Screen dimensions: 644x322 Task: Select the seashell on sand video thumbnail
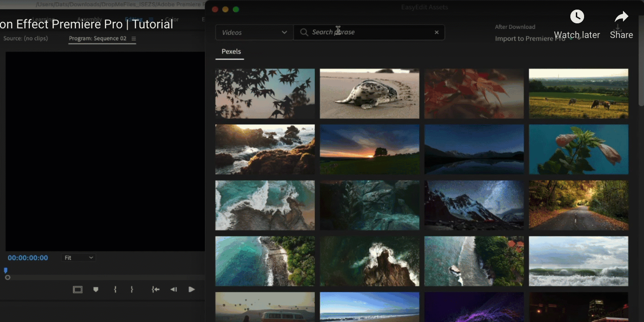coord(370,94)
